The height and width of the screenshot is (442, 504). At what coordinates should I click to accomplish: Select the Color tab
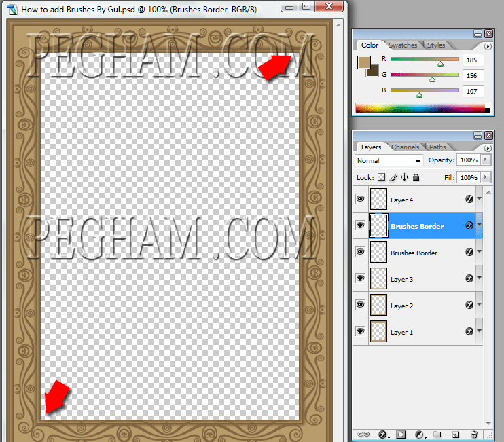[x=370, y=45]
